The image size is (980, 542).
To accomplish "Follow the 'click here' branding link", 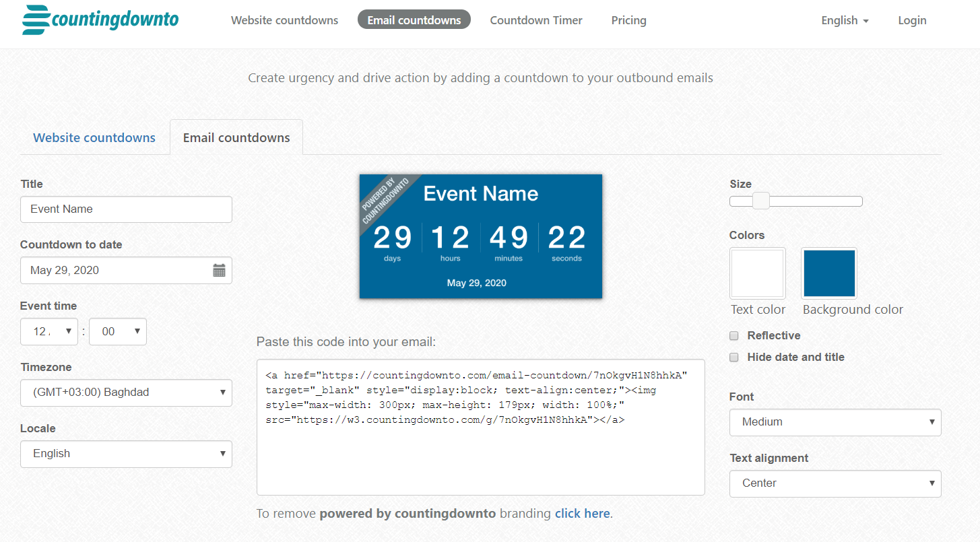I will pyautogui.click(x=582, y=514).
